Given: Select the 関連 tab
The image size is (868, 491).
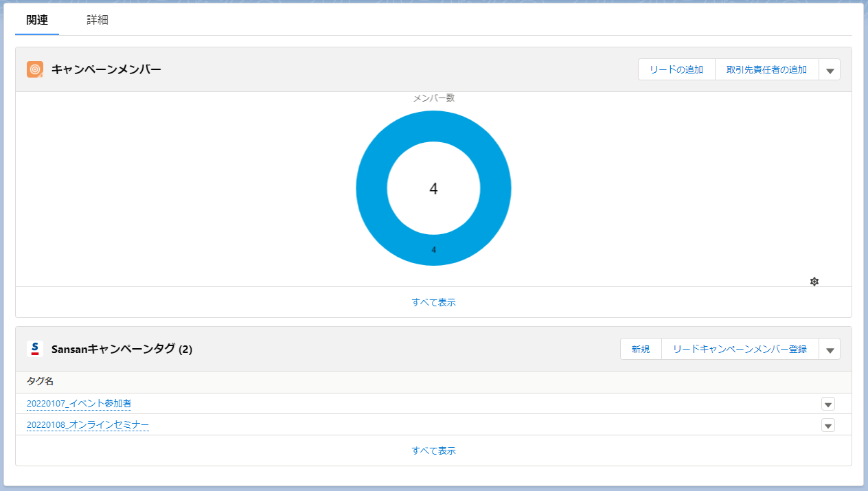Looking at the screenshot, I should (37, 20).
